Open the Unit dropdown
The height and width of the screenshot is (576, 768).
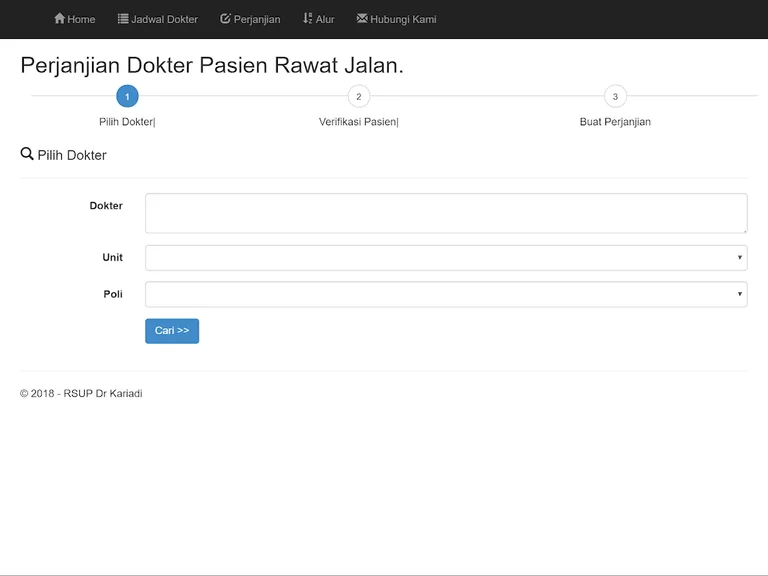click(x=446, y=258)
